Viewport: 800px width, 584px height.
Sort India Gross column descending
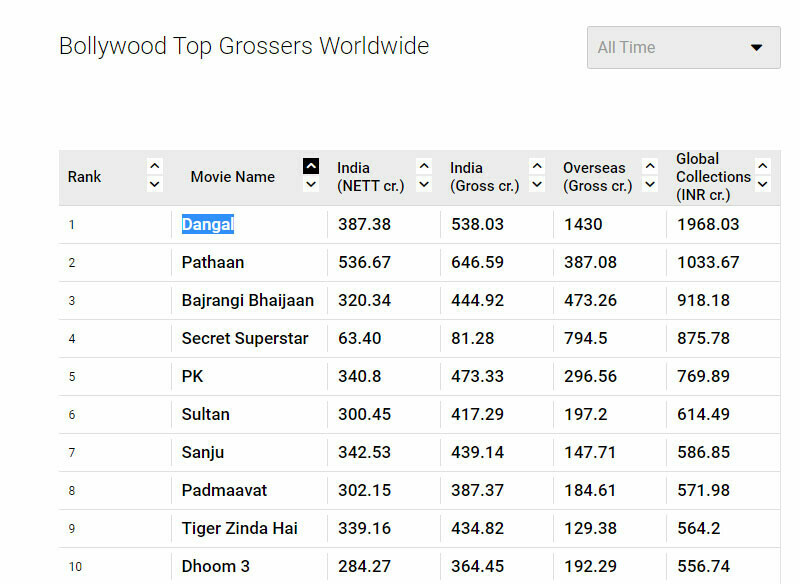coord(537,185)
